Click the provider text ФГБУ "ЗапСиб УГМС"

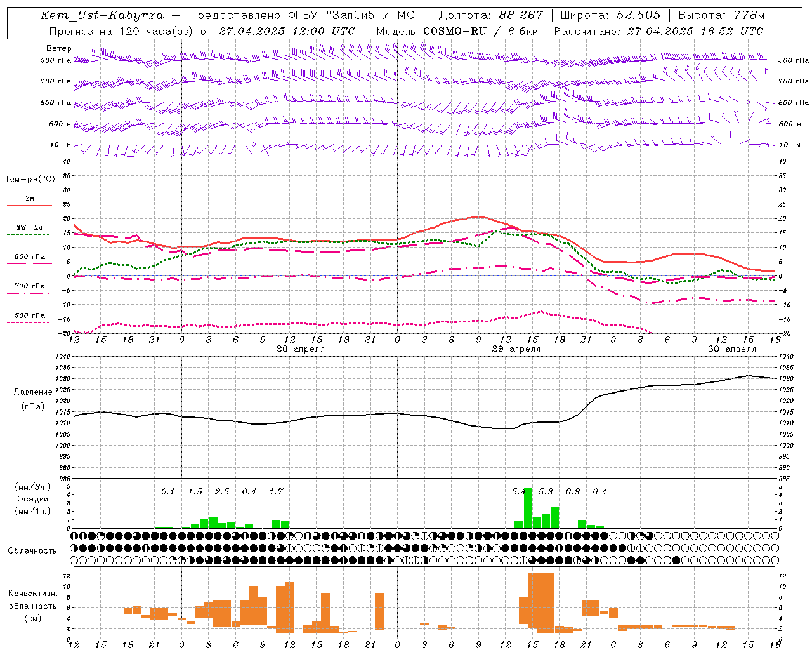coord(355,15)
